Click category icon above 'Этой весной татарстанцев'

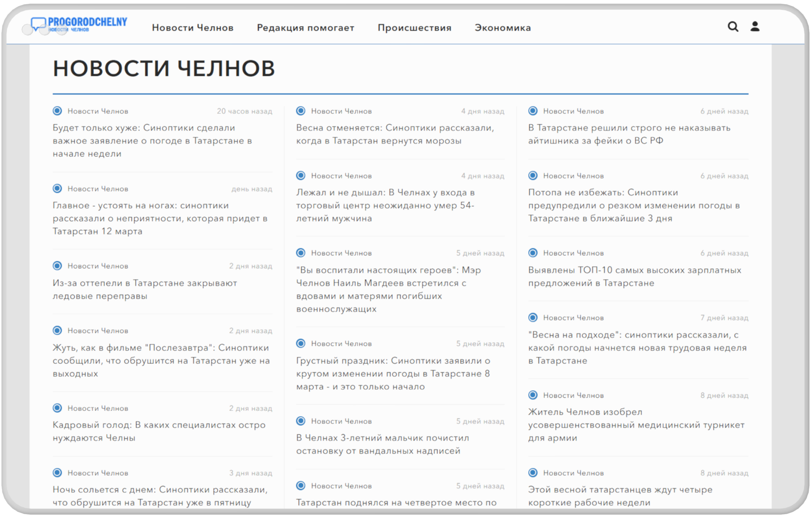tap(533, 473)
